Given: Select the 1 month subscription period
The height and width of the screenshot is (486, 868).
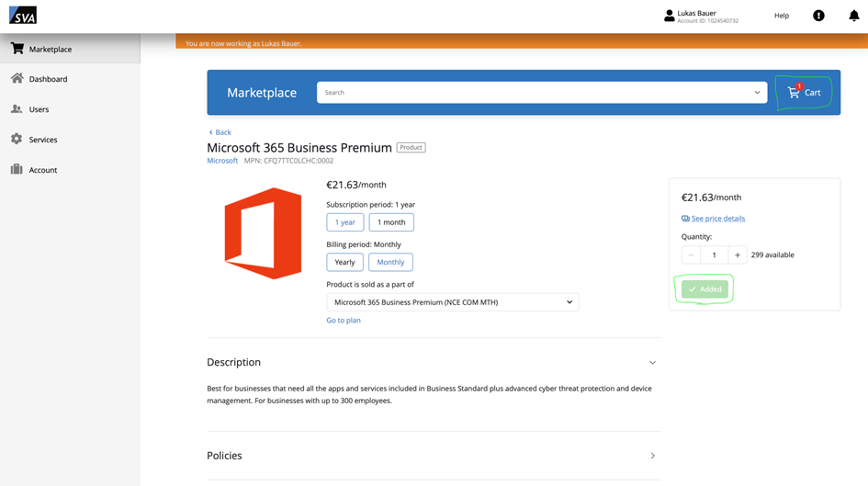Looking at the screenshot, I should pos(391,222).
